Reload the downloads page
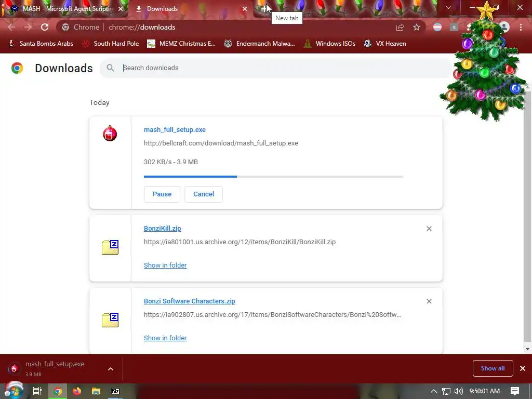 click(45, 27)
